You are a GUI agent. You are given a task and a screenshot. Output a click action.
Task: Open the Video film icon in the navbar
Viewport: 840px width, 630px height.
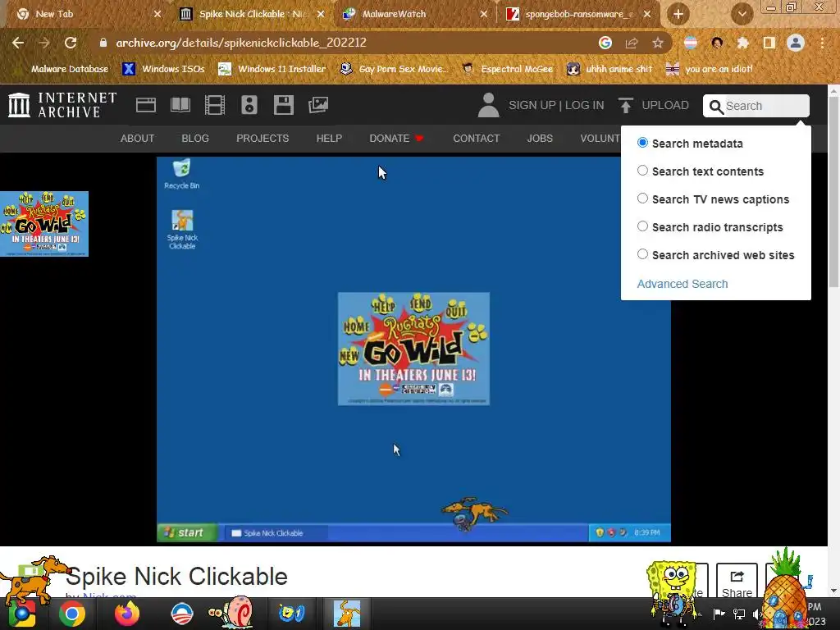coord(215,105)
